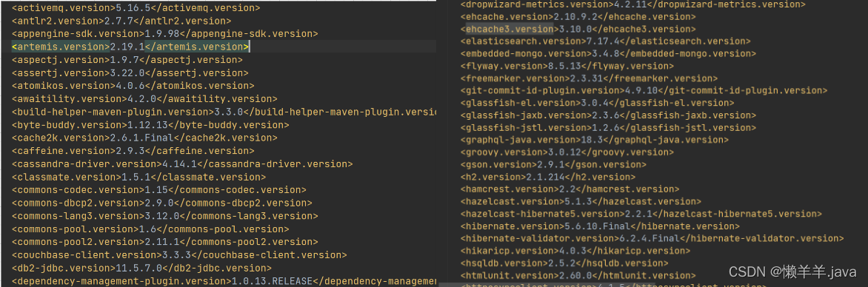The image size is (868, 287).
Task: Select the hibernate-validator.version line
Action: tap(652, 238)
